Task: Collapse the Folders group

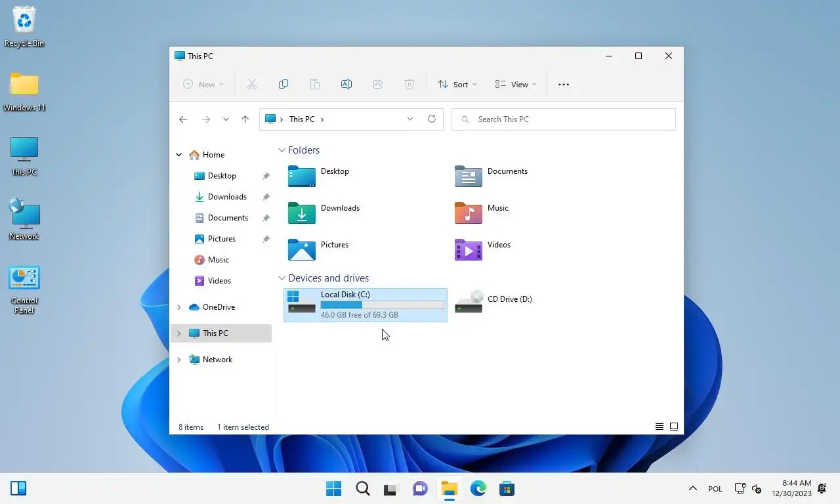Action: [x=282, y=150]
